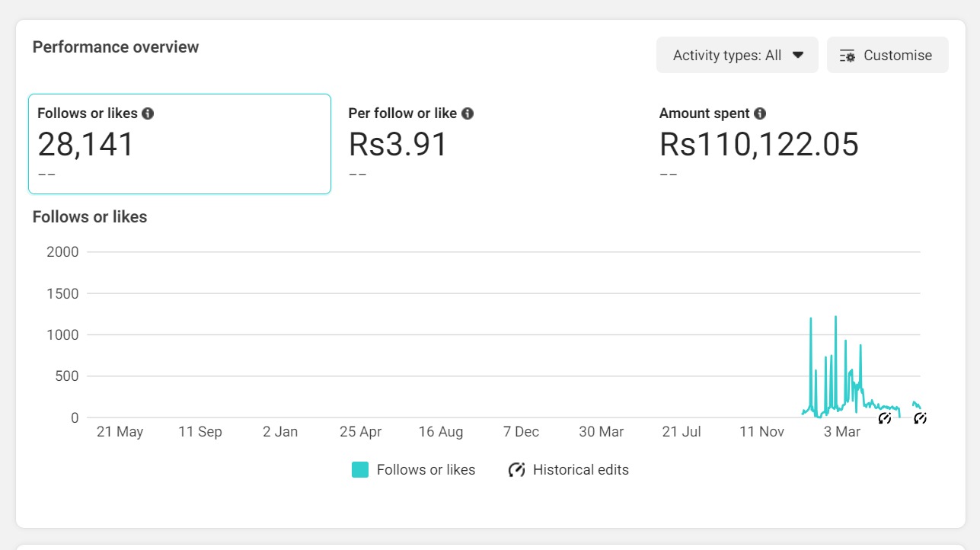Select the Per follow or like metric card

click(490, 144)
